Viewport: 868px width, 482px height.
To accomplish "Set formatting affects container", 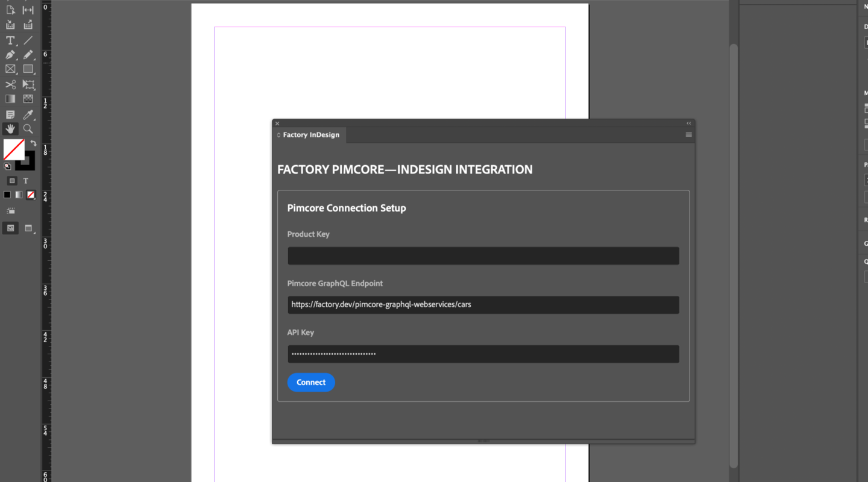I will pos(12,181).
